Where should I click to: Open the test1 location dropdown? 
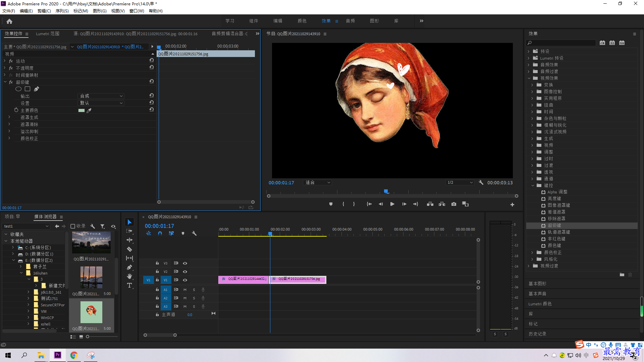pos(26,227)
